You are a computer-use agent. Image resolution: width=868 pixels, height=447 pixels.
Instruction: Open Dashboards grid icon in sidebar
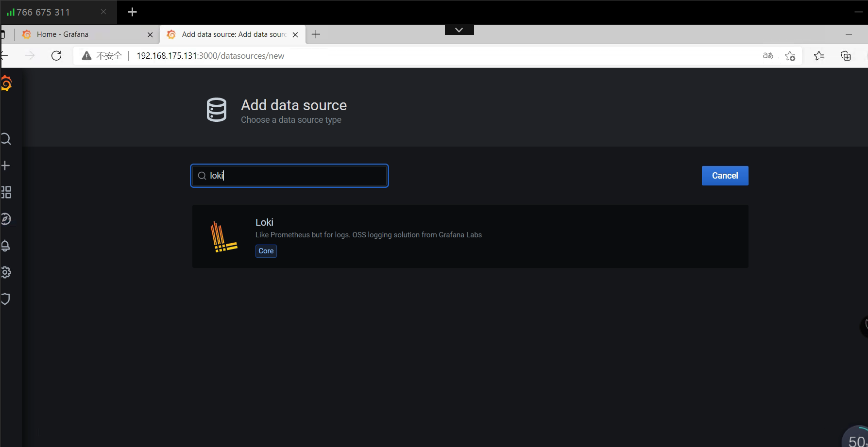pos(6,192)
